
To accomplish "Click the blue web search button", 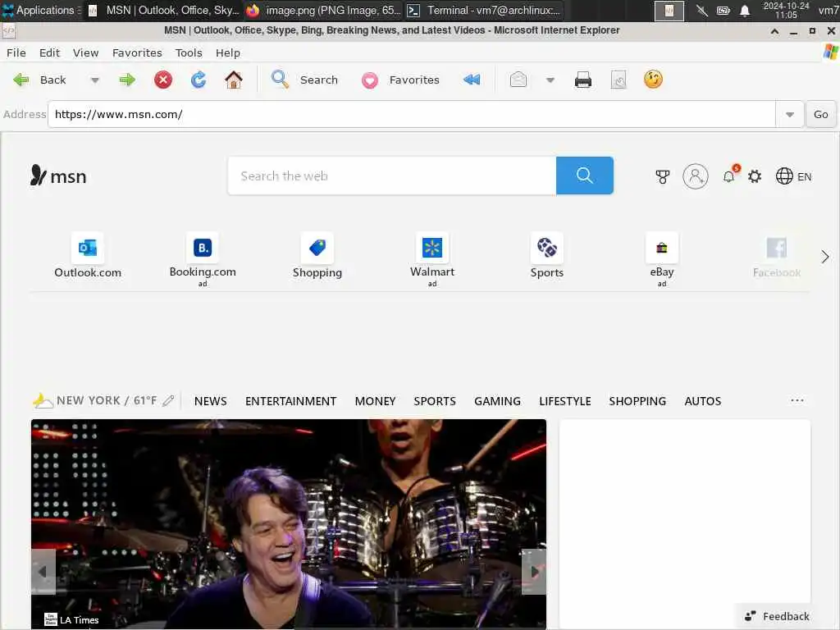I will point(584,176).
